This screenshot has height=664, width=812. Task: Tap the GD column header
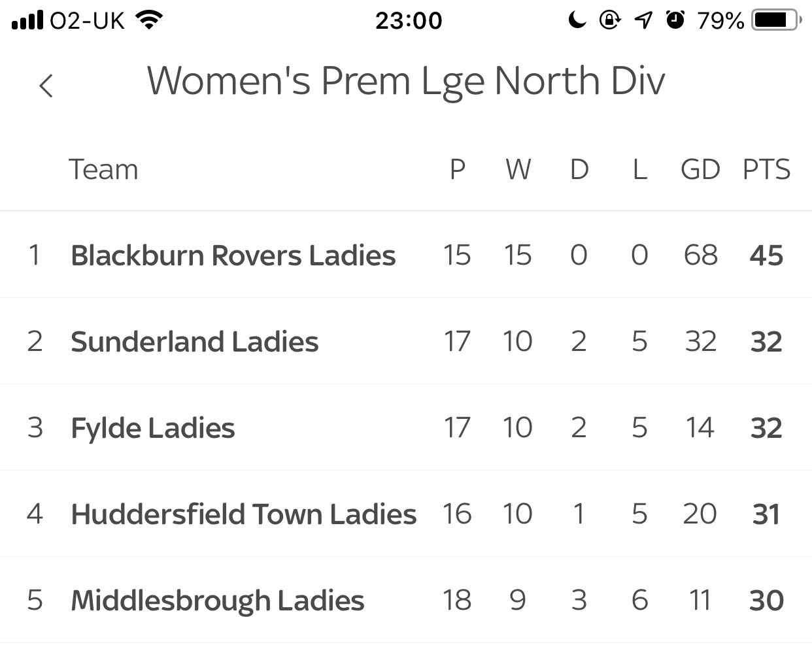700,170
